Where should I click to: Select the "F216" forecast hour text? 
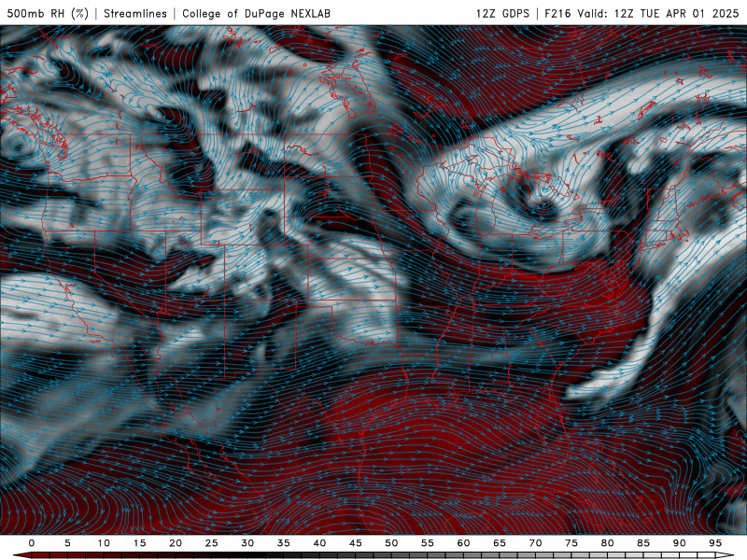(558, 13)
